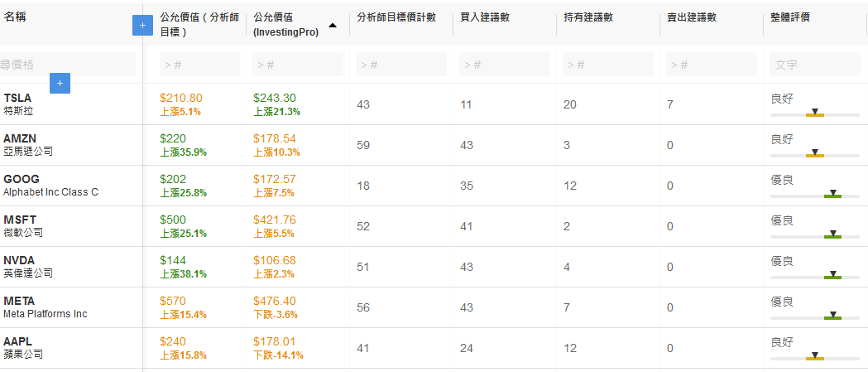
Task: Open the META Platforms stock link
Action: coord(19,301)
